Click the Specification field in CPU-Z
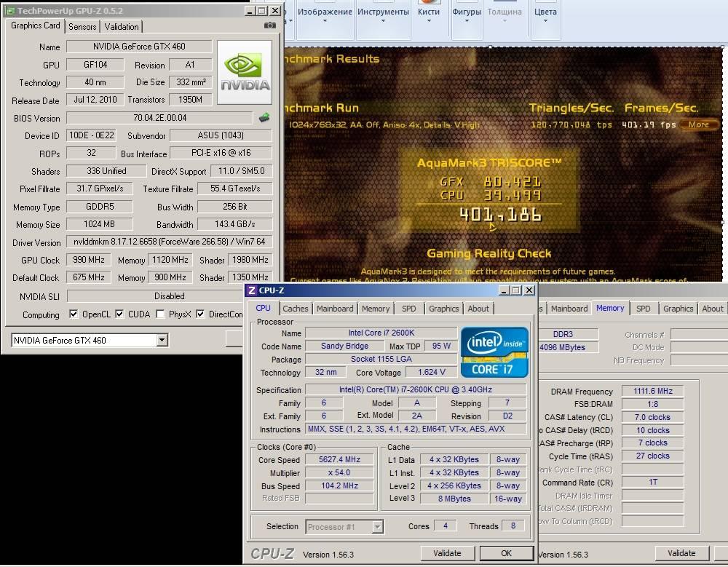Viewport: 728px width, 567px height. tap(416, 389)
